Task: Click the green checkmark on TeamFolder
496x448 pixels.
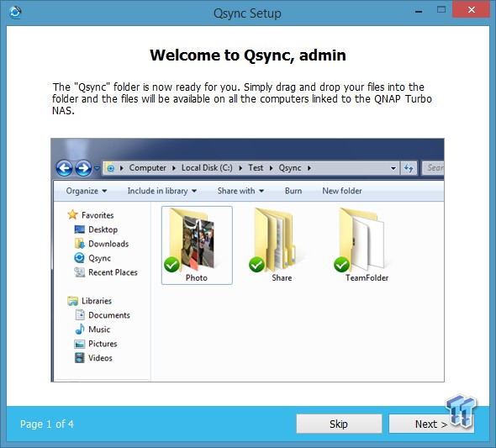Action: click(x=341, y=264)
